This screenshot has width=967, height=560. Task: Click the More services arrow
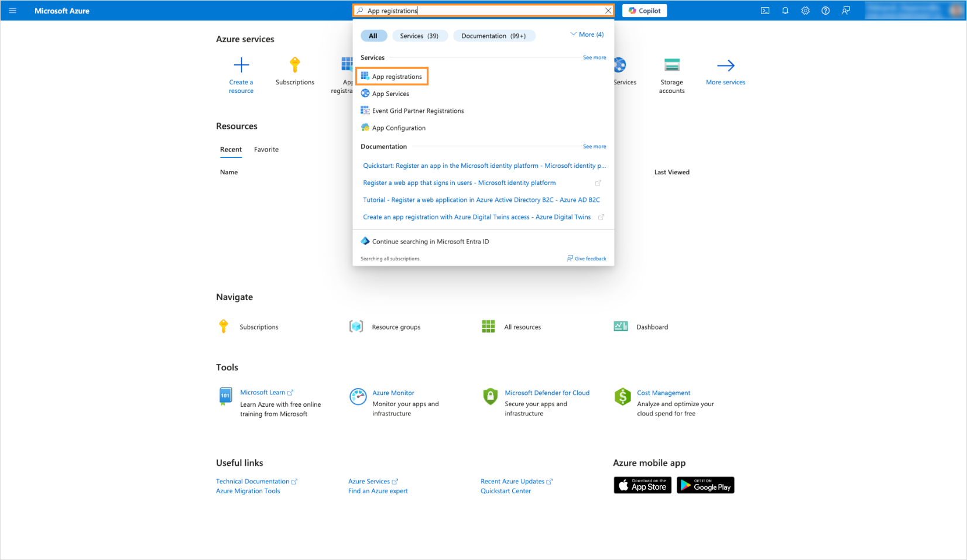tap(725, 66)
